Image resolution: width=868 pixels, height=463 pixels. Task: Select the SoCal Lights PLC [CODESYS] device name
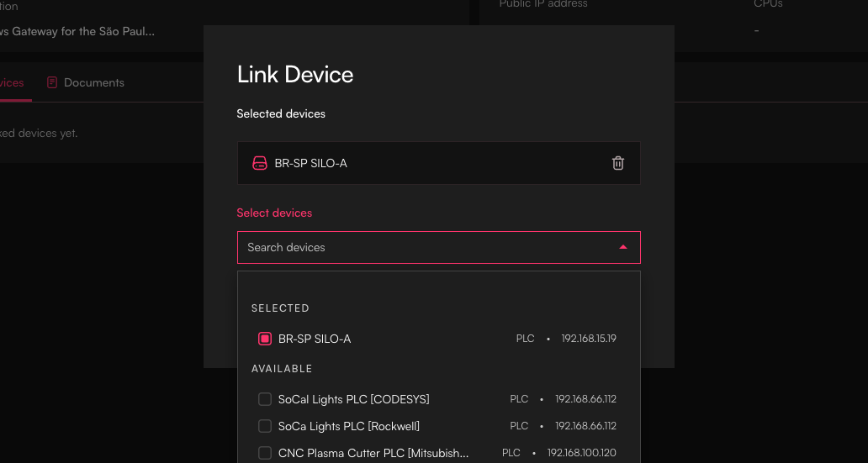353,399
